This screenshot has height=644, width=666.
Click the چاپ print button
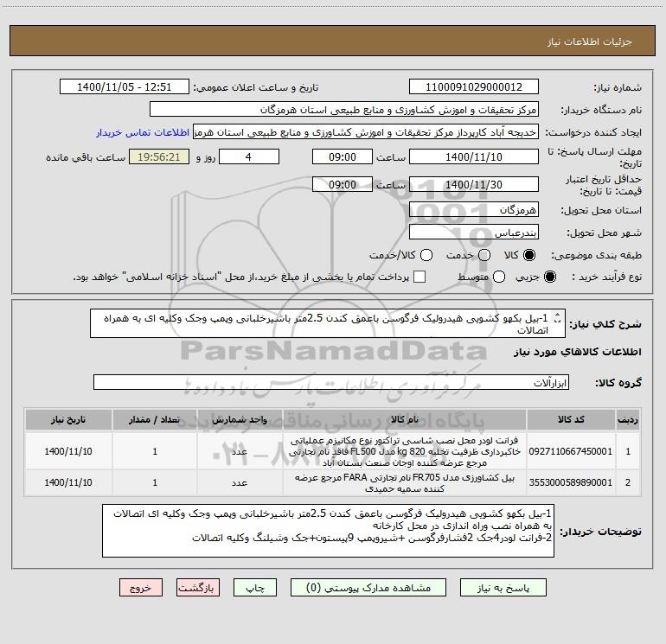(x=255, y=588)
